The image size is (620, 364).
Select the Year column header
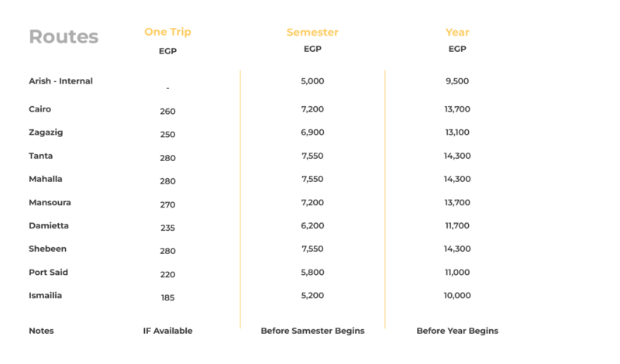click(x=457, y=33)
